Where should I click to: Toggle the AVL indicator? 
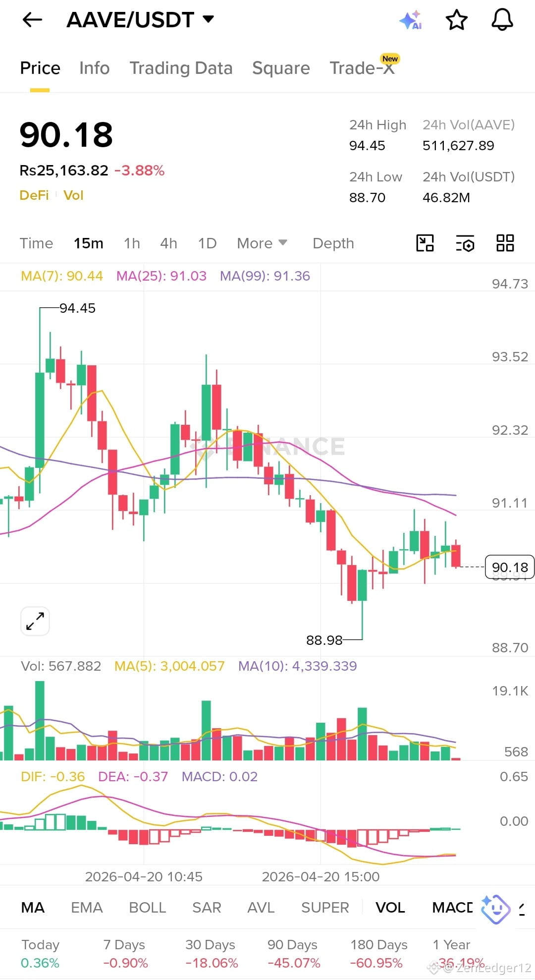261,907
